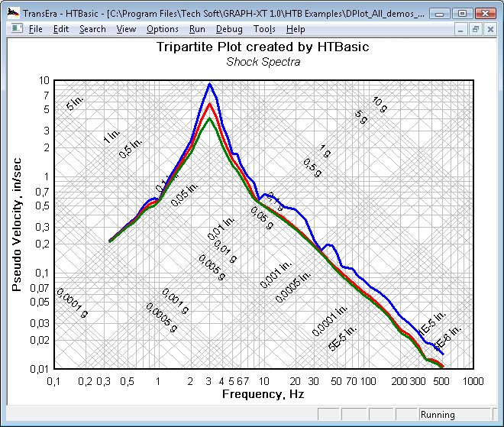Click the 'Frequency, Hz' axis label
The height and width of the screenshot is (427, 504).
pyautogui.click(x=263, y=394)
